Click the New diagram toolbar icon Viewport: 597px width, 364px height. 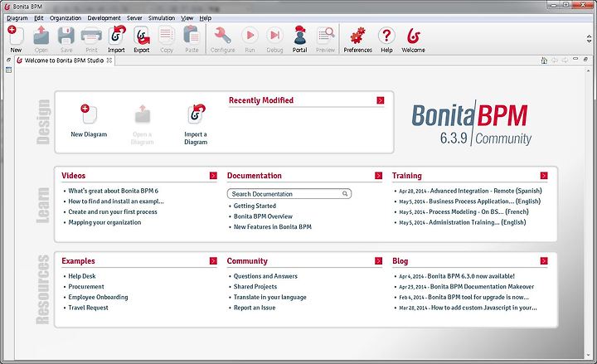(16, 36)
